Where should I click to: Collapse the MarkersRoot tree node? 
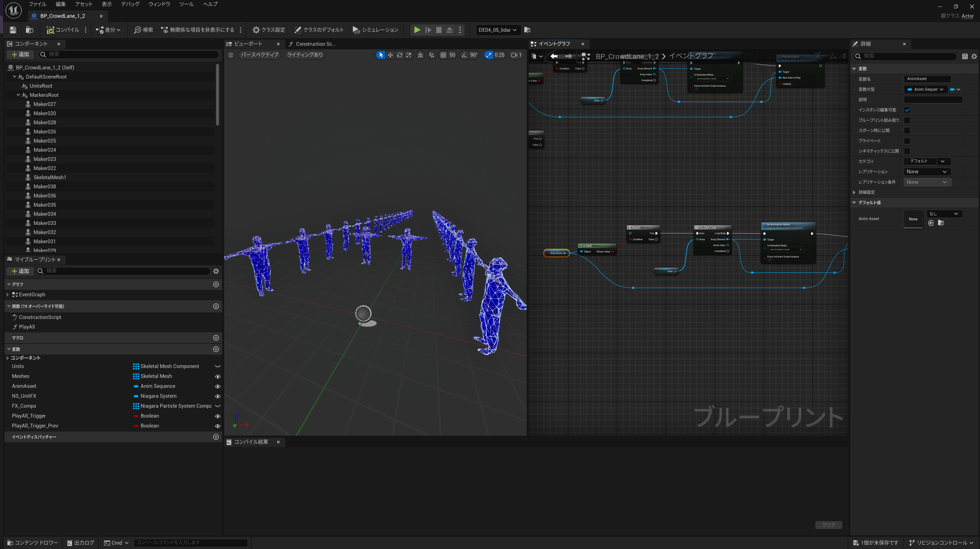pos(18,95)
